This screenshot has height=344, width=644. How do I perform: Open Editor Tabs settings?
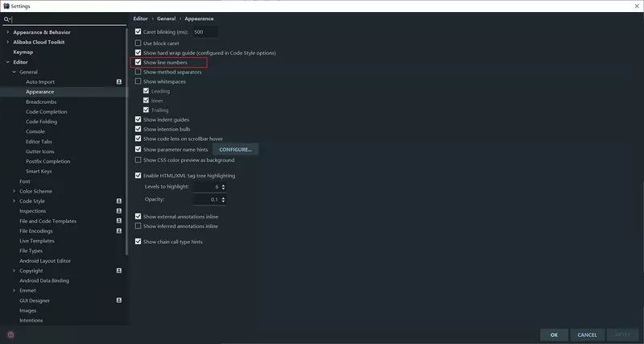tap(39, 141)
